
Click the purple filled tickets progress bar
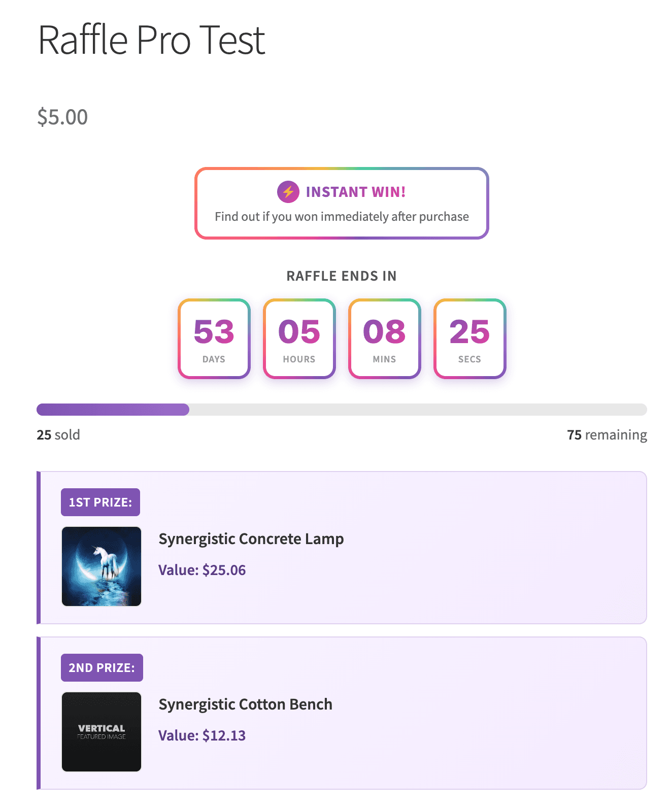click(113, 410)
